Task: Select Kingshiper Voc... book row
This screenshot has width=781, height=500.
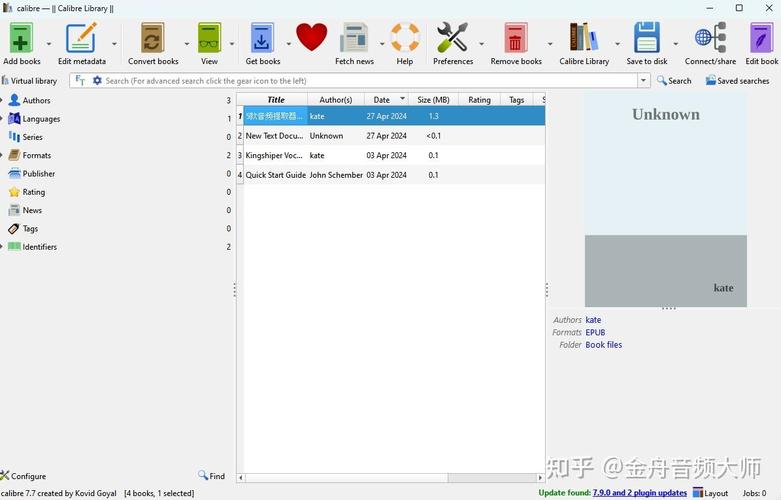Action: 393,155
